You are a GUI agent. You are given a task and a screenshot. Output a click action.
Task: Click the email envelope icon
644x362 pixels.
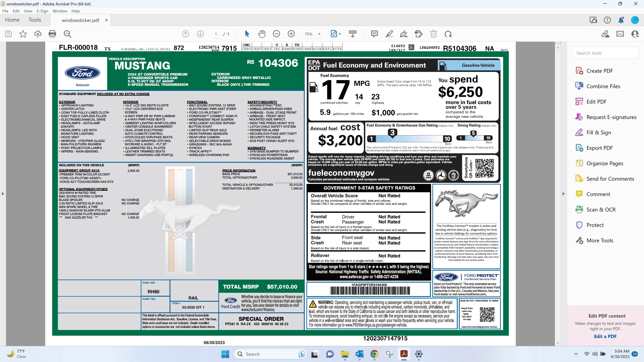[620, 34]
